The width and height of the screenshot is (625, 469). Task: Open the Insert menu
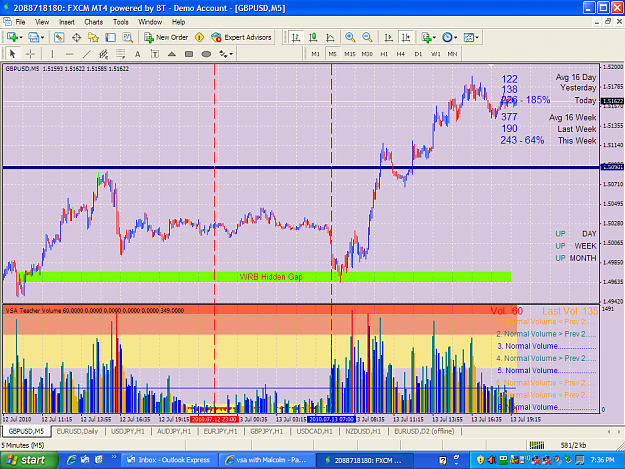tap(67, 22)
